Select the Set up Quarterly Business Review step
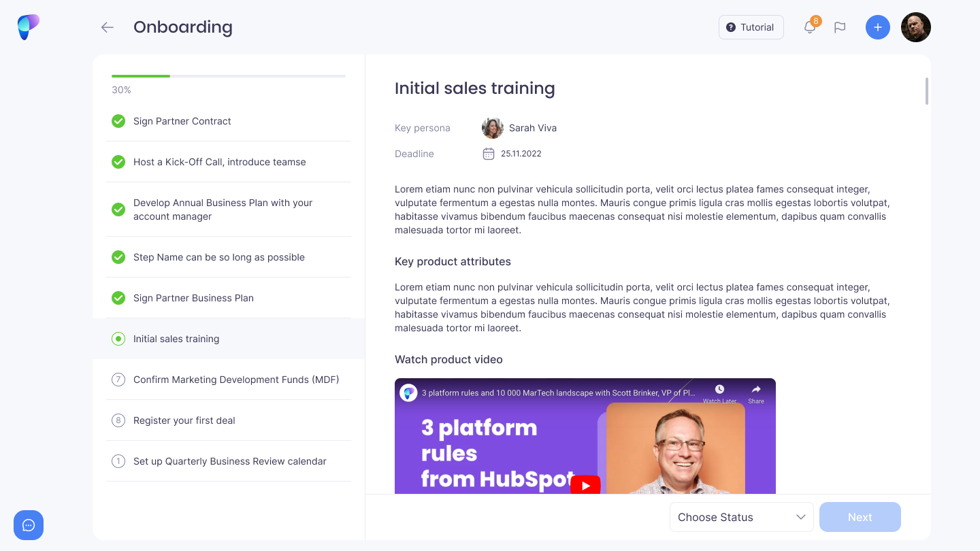Image resolution: width=980 pixels, height=551 pixels. click(x=229, y=461)
